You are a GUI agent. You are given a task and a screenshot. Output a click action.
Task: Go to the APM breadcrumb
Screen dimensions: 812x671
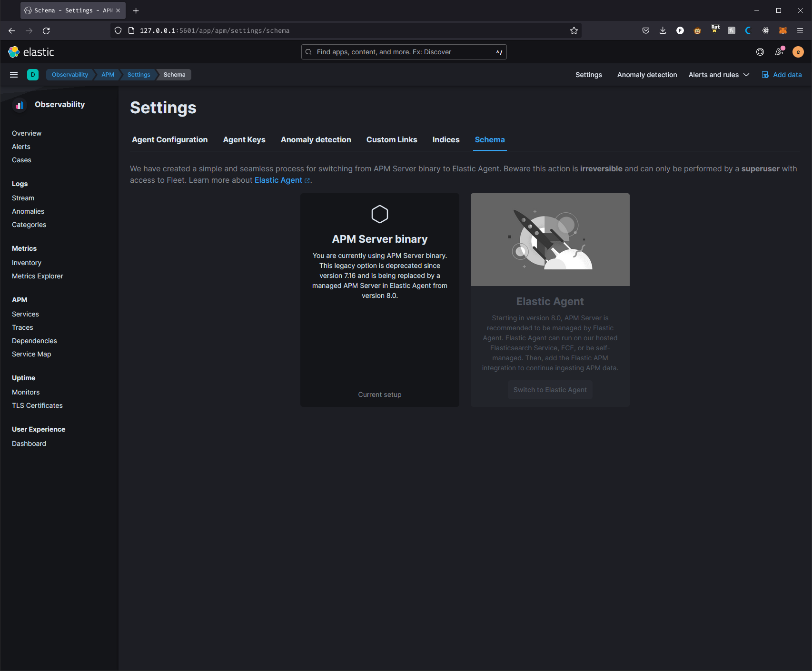click(x=108, y=75)
